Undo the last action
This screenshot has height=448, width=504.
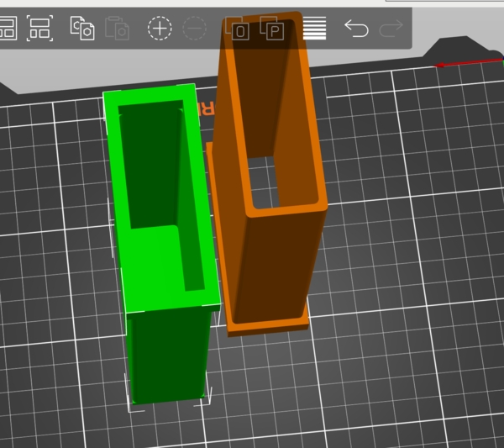click(x=356, y=29)
